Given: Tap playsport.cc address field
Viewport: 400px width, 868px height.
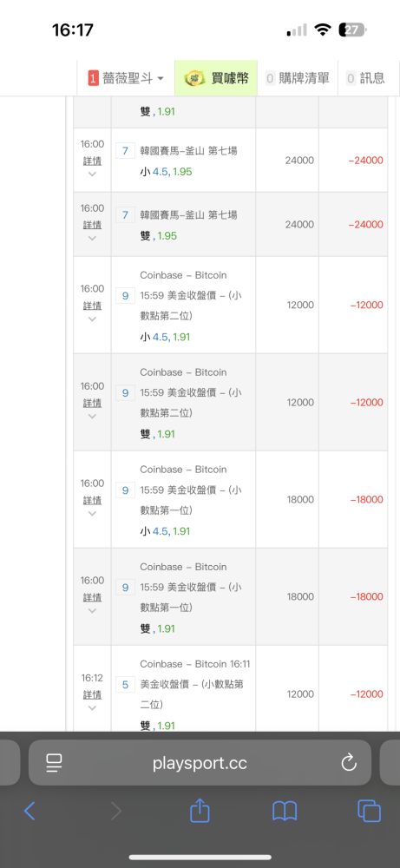Looking at the screenshot, I should pos(200,763).
